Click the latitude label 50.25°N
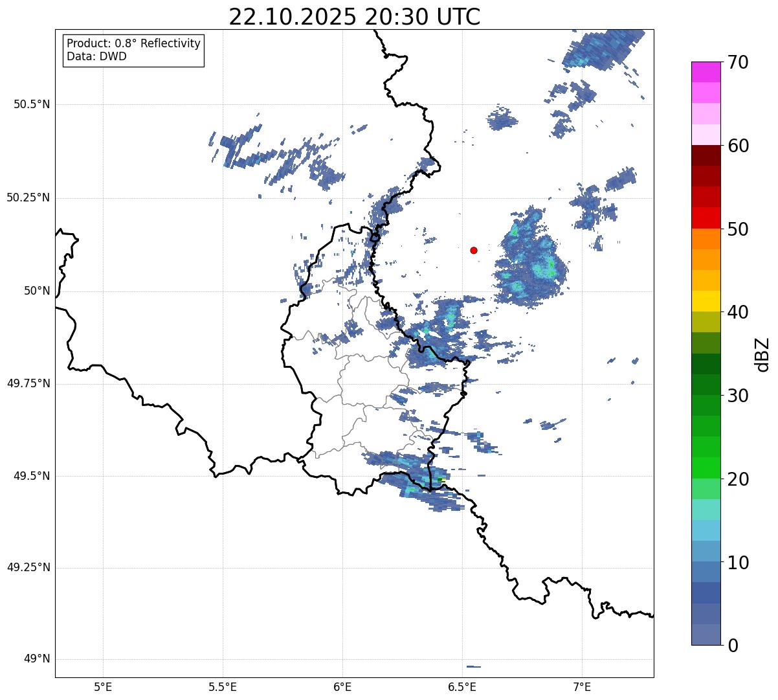This screenshot has width=778, height=700. 28,198
